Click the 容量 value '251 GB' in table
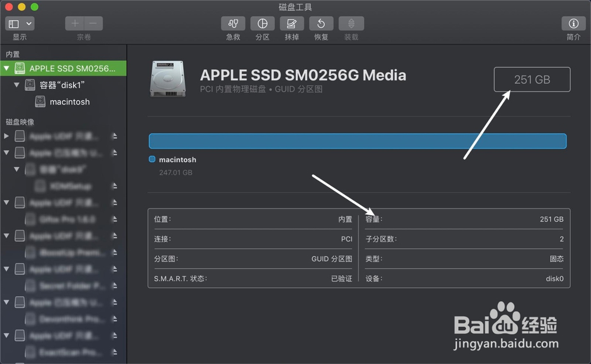The image size is (591, 364). click(x=551, y=219)
